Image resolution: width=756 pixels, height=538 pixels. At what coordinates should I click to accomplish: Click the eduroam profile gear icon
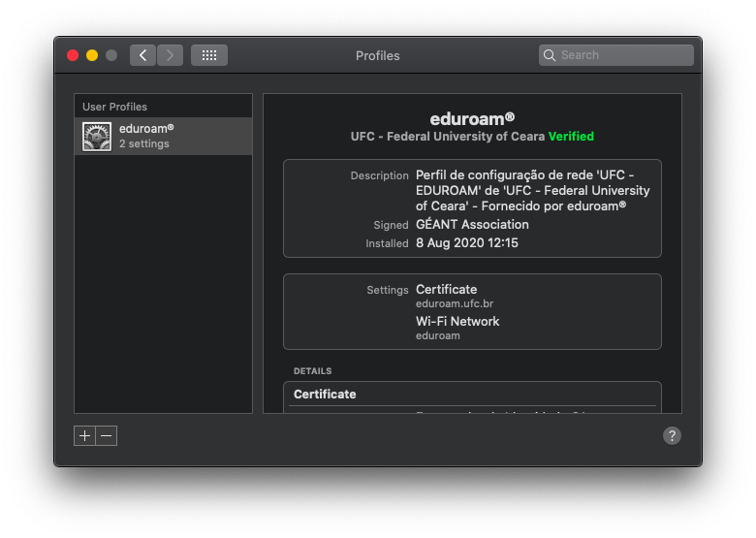(x=97, y=137)
